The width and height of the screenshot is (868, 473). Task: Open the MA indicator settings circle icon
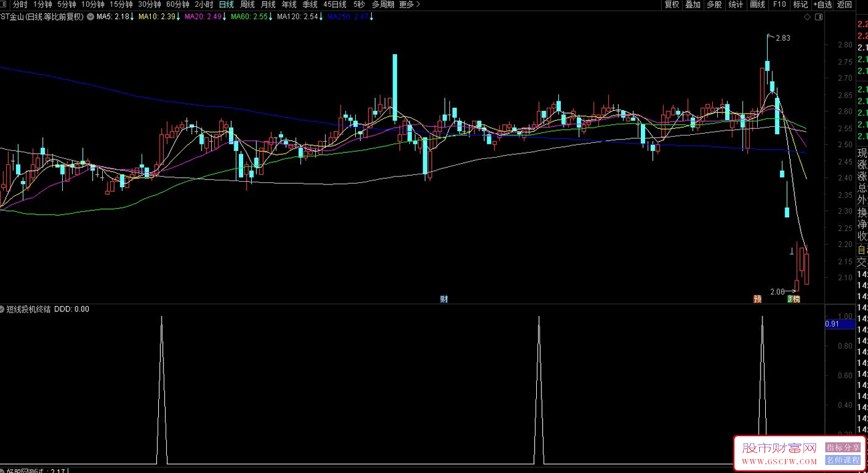[90, 17]
